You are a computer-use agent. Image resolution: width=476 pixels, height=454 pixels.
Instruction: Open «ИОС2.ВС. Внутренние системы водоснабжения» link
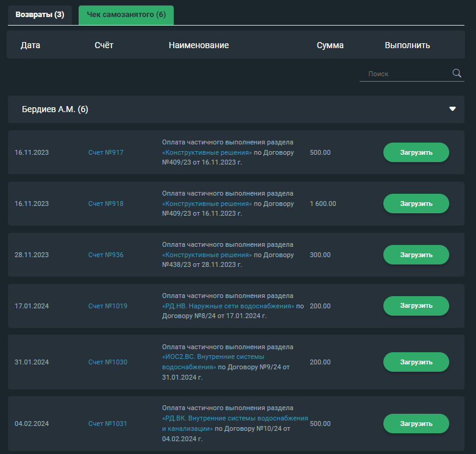(213, 362)
